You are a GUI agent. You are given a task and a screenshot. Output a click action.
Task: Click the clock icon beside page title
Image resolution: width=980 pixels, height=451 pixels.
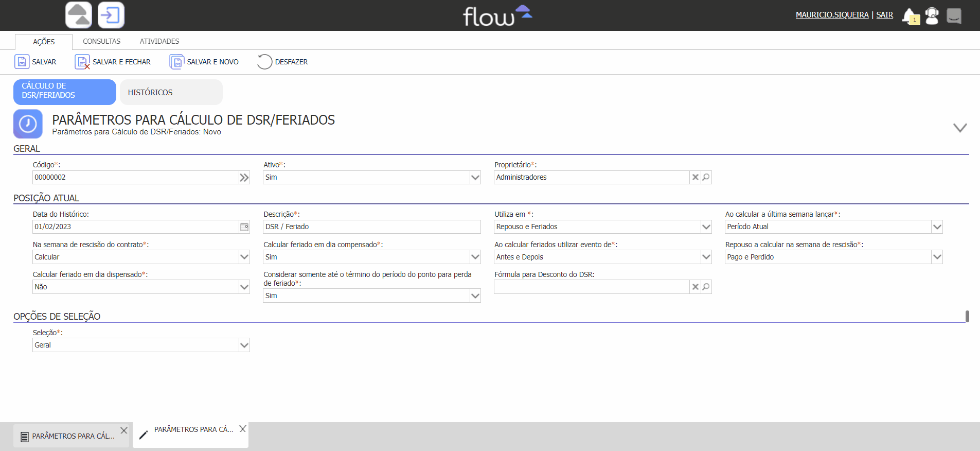click(28, 124)
